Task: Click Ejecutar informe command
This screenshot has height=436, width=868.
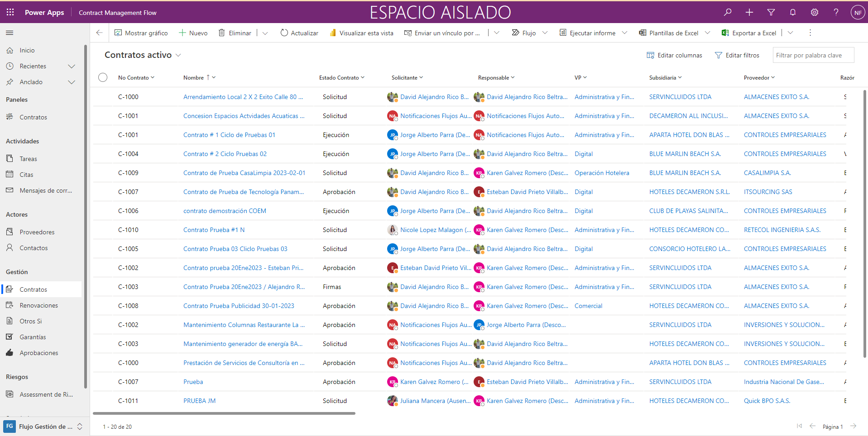Action: tap(588, 33)
